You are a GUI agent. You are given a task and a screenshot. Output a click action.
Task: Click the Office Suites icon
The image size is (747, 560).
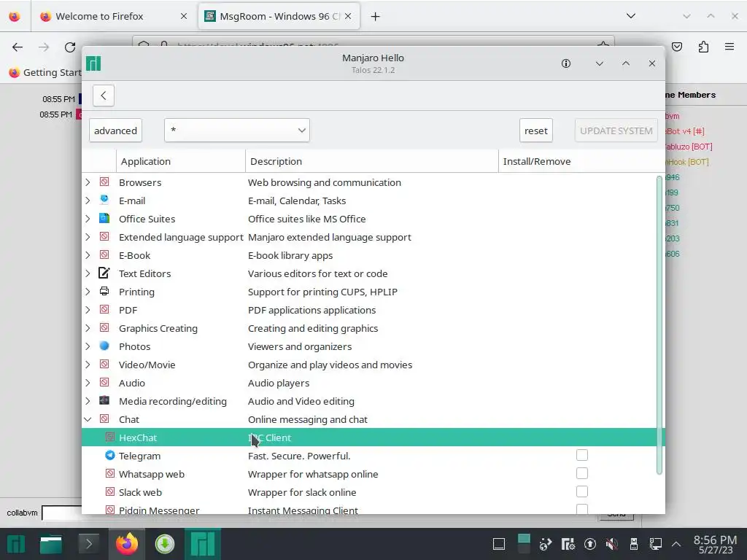[x=104, y=219]
